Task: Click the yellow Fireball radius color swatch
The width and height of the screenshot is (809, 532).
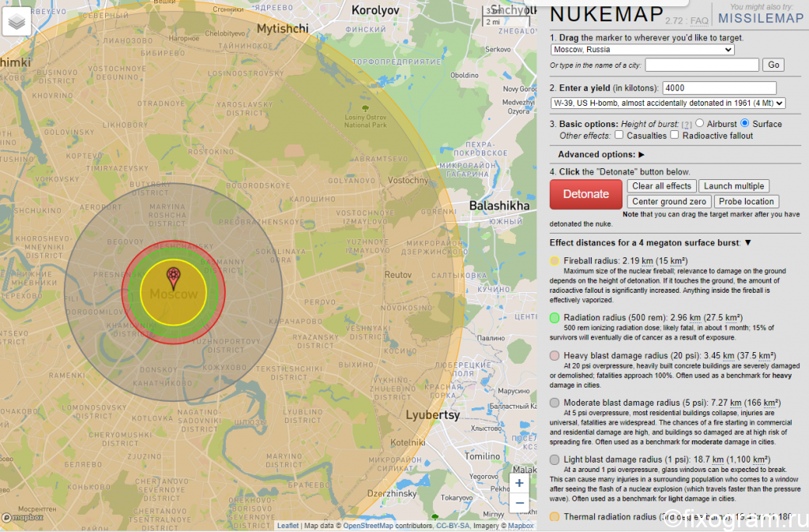Action: click(555, 260)
